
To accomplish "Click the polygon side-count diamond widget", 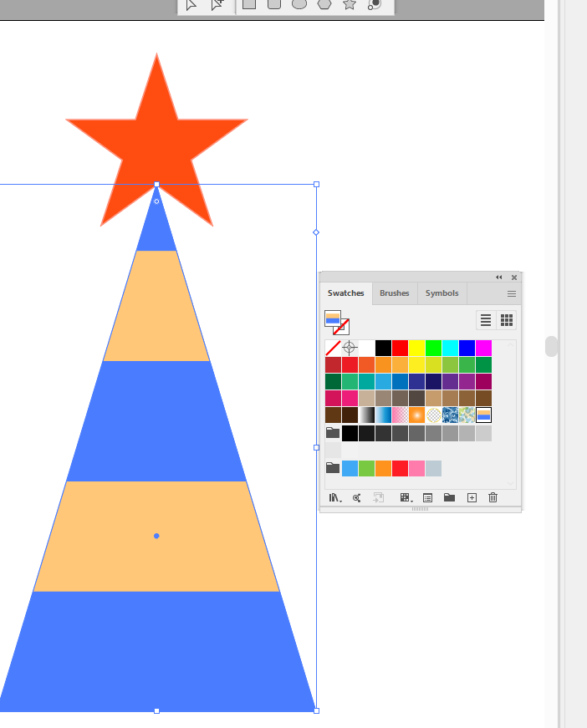I will coord(316,232).
